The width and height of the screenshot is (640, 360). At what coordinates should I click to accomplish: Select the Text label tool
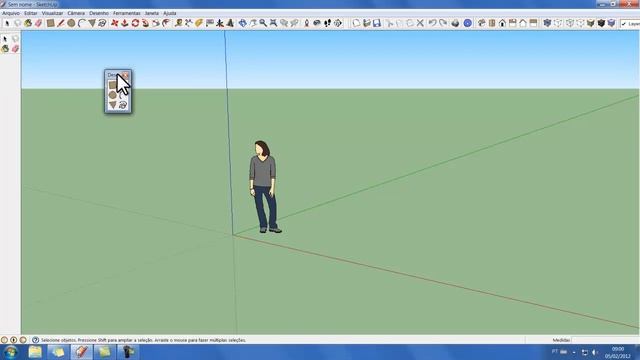click(209, 23)
